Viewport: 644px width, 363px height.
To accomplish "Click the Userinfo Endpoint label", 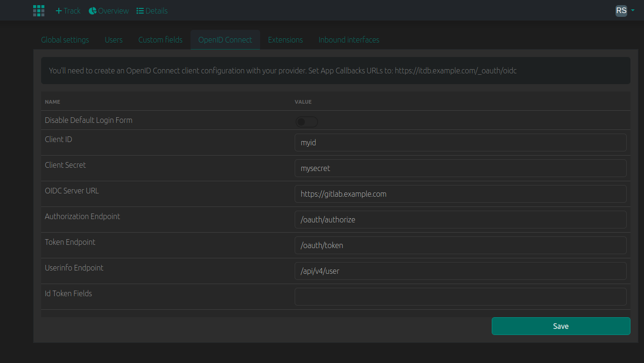I will coord(74,268).
